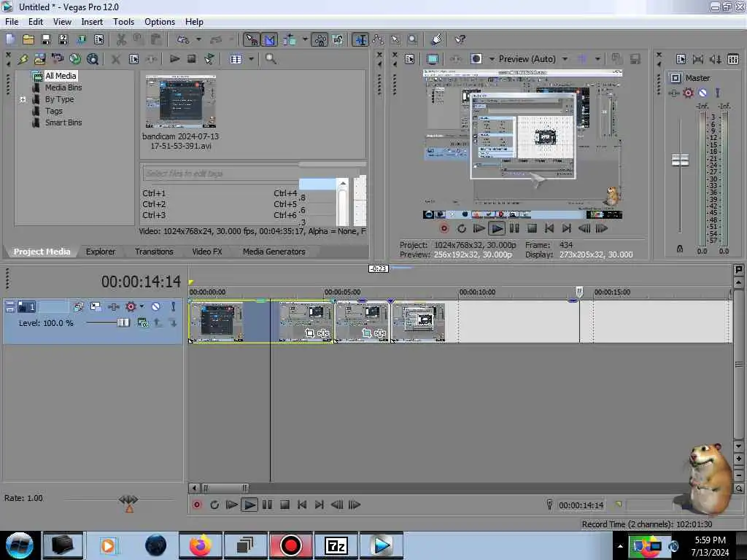Open the File menu

[12, 22]
